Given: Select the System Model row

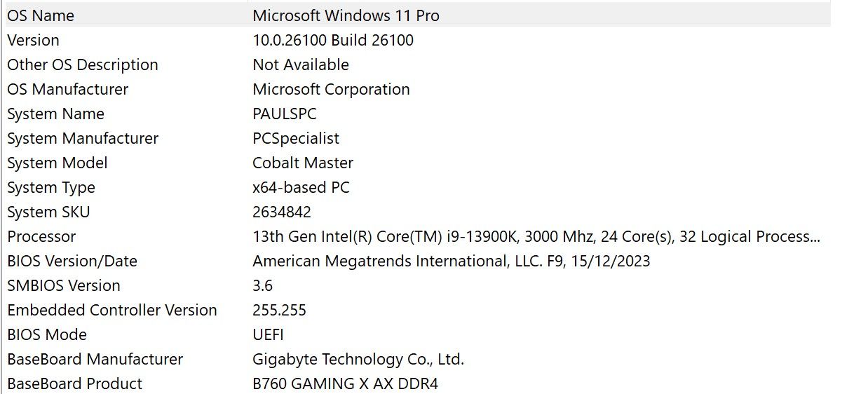Looking at the screenshot, I should (x=57, y=163).
